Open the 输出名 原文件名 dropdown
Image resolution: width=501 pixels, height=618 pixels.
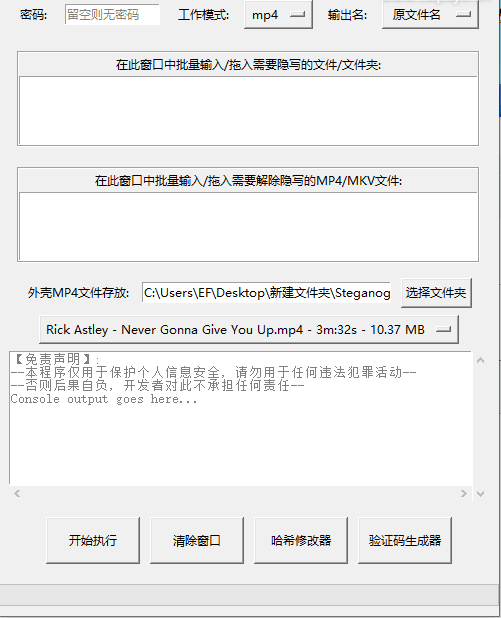pyautogui.click(x=430, y=15)
